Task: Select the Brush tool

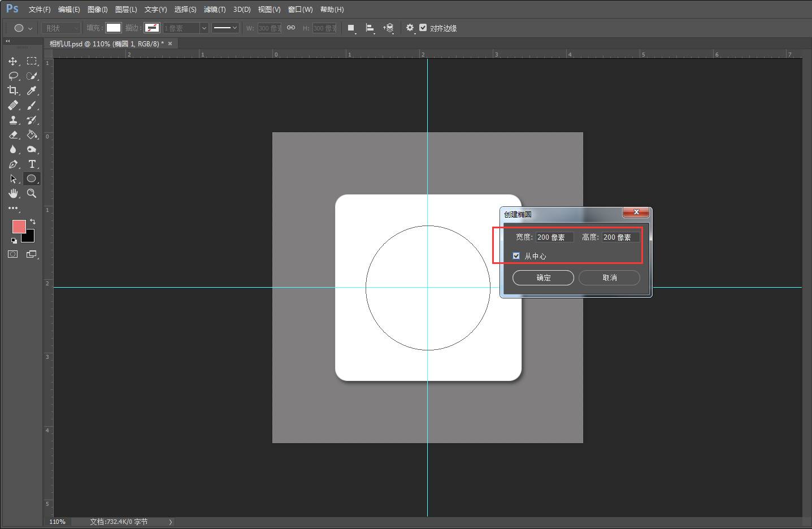Action: pos(32,105)
